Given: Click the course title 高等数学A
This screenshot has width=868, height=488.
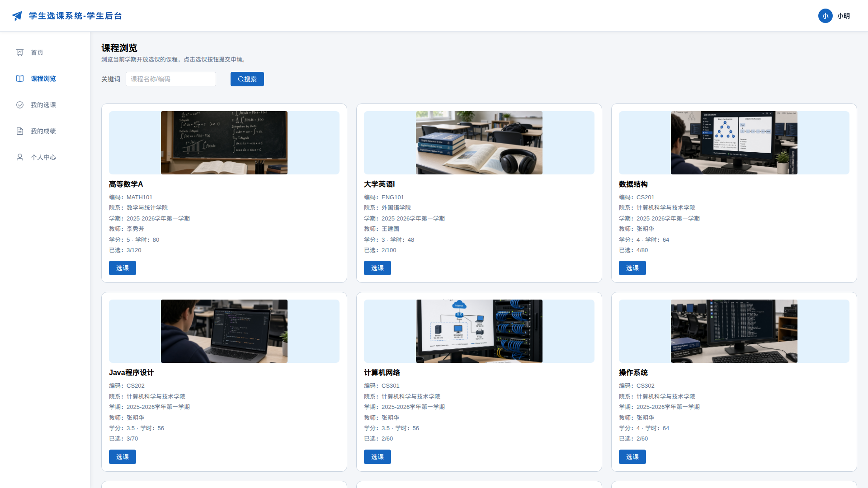Looking at the screenshot, I should tap(126, 184).
